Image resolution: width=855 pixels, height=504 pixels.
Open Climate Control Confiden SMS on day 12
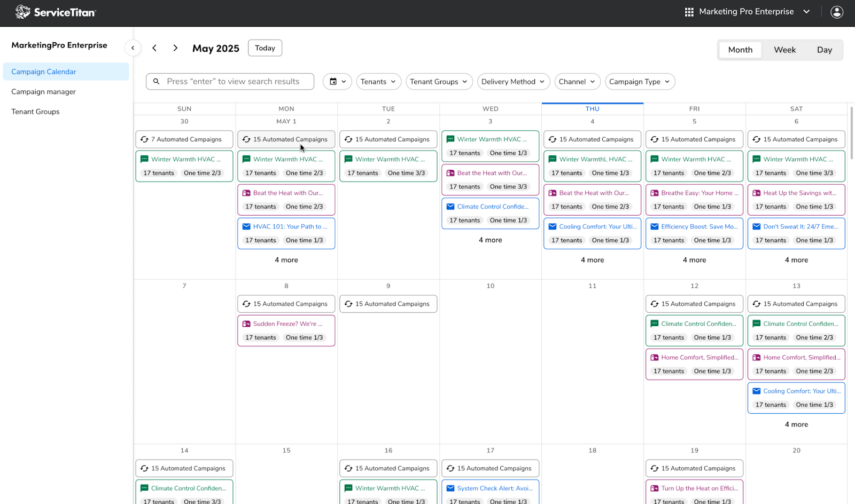[x=695, y=330]
